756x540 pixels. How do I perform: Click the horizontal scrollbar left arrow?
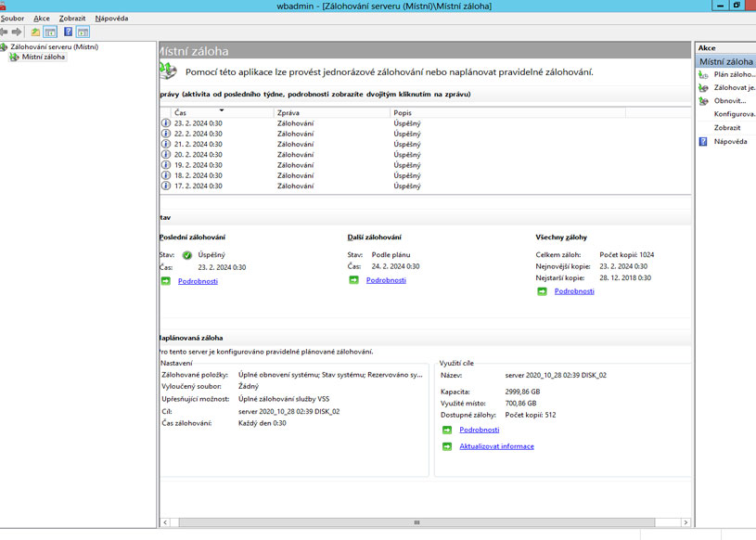[x=165, y=522]
